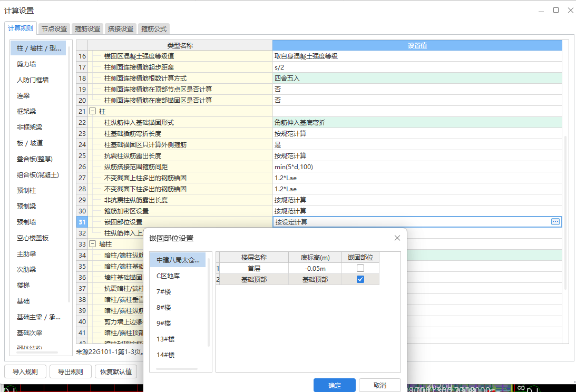This screenshot has height=392, width=576.
Task: Click the main table vertical scrollbar
Action: (x=565, y=213)
